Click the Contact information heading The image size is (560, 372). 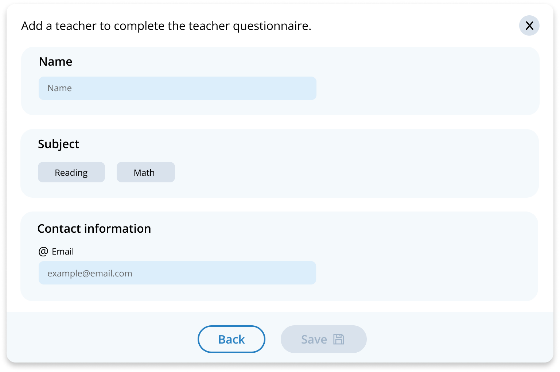(94, 229)
